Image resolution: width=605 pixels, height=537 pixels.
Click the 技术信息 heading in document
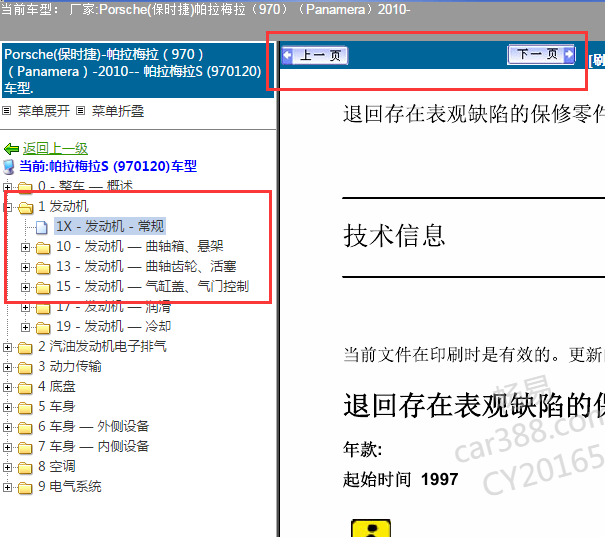coord(394,236)
